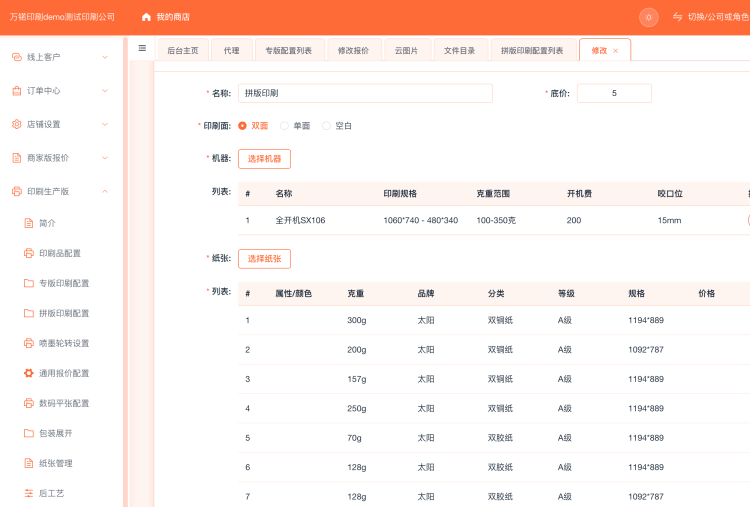Click the 选择机器 button
This screenshot has width=750, height=507.
tap(265, 159)
